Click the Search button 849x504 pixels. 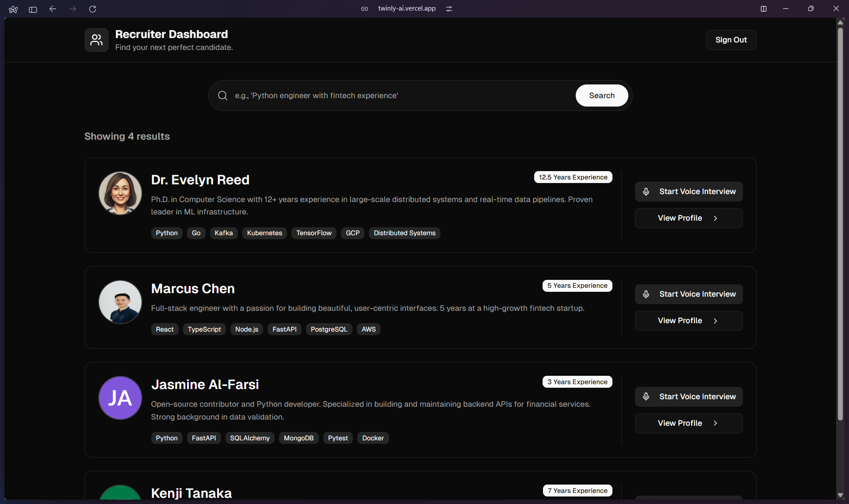602,95
